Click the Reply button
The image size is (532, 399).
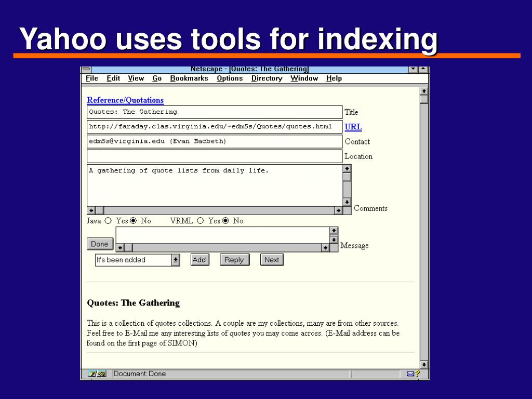point(234,260)
